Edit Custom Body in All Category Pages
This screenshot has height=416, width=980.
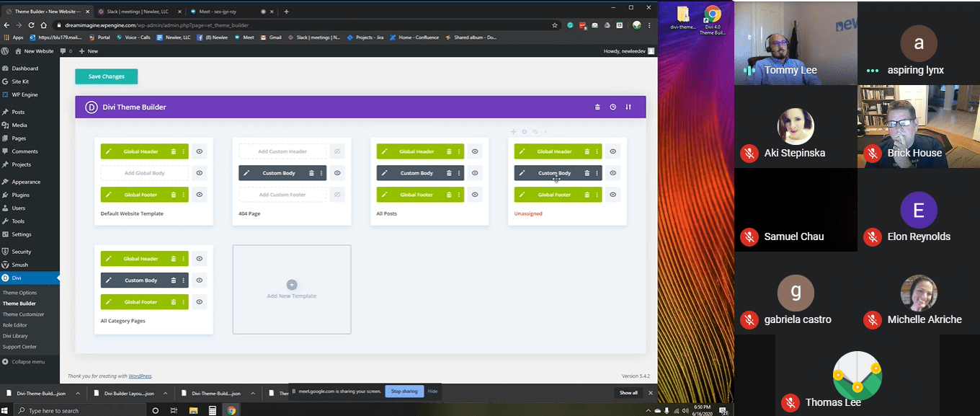point(108,280)
